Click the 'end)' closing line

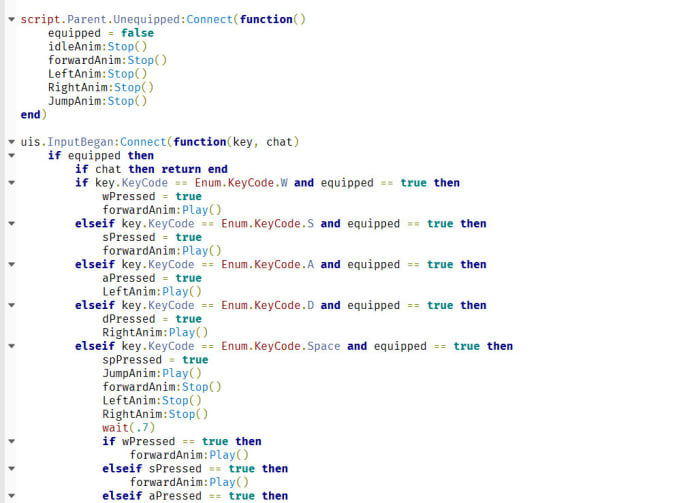[33, 114]
